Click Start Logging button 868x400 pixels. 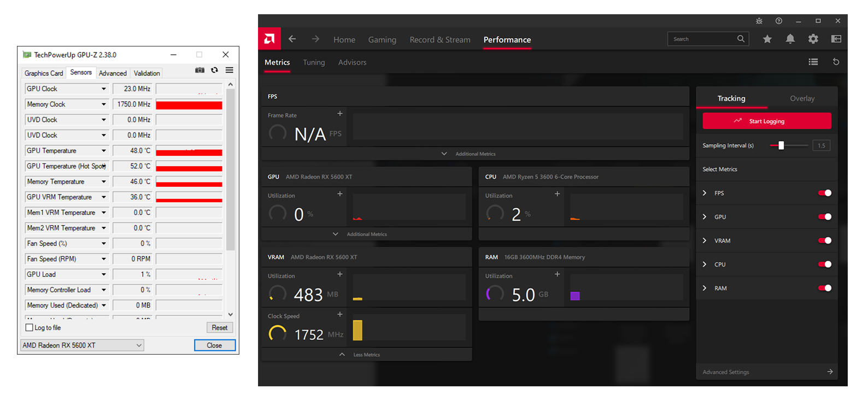tap(767, 121)
